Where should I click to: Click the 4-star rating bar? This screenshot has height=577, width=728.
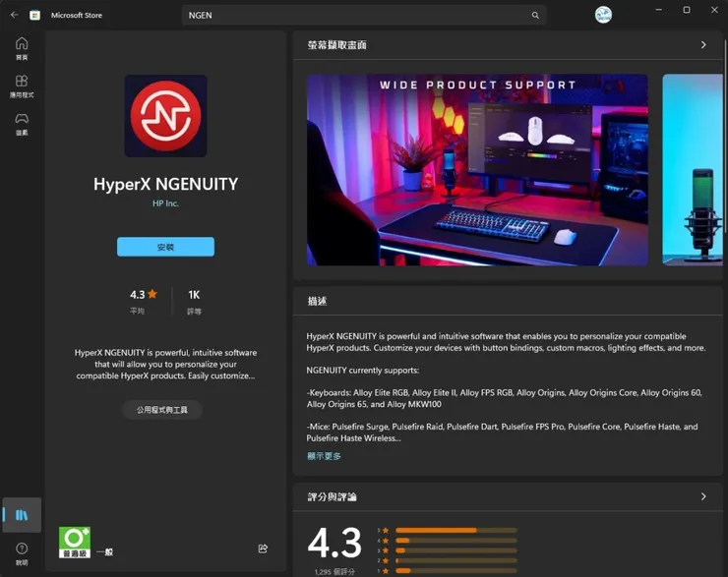455,541
